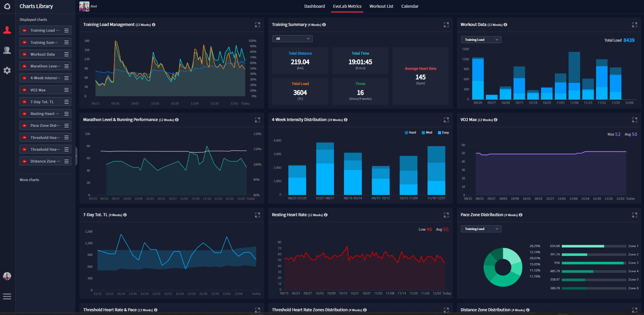
Task: Click info icon beside Training Load Management
Action: click(x=154, y=25)
